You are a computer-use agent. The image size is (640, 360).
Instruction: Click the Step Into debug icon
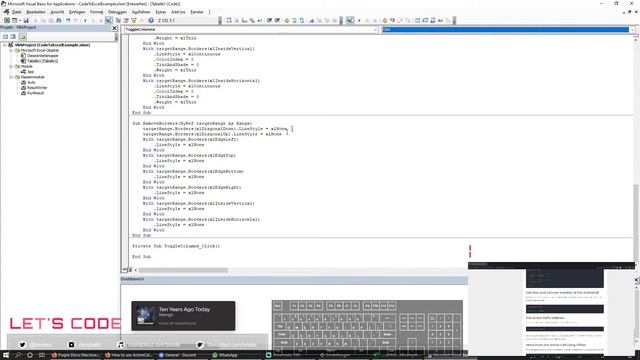pos(392,20)
